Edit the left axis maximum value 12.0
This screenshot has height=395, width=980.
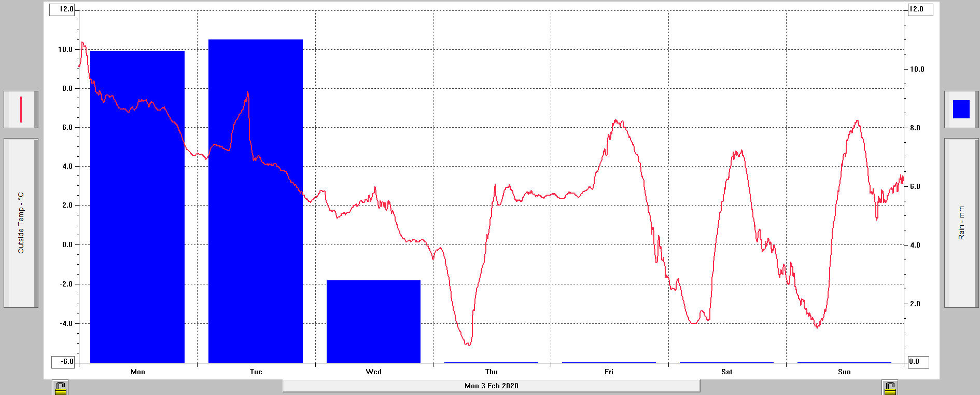tap(63, 9)
